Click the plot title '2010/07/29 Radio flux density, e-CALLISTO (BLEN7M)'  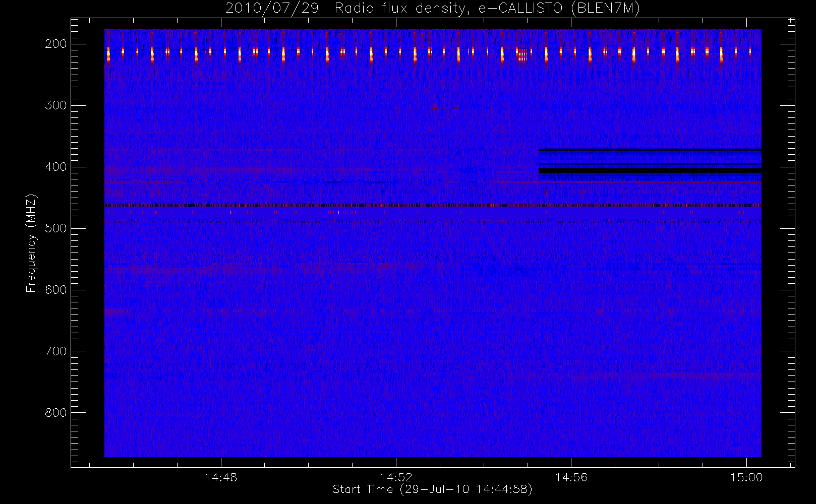tap(433, 9)
